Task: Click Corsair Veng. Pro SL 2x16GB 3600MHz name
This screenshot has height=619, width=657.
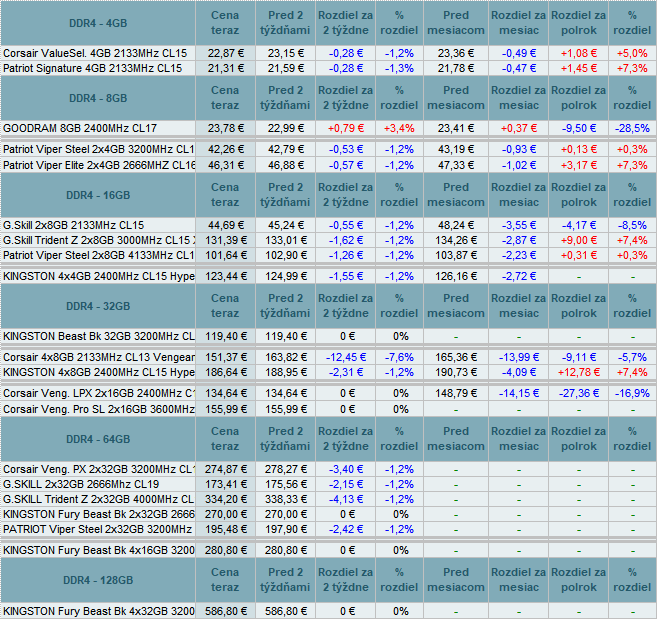Action: pos(99,409)
